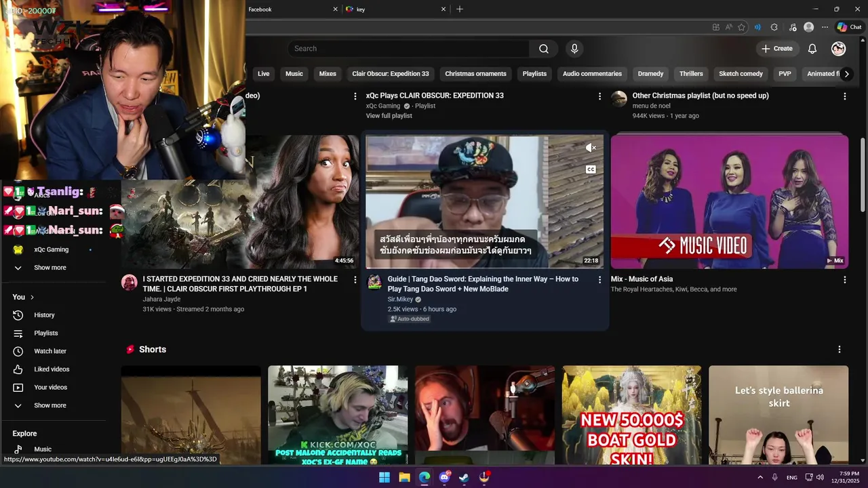Click View full playlist link
Screen dimensions: 868x488
(389, 116)
